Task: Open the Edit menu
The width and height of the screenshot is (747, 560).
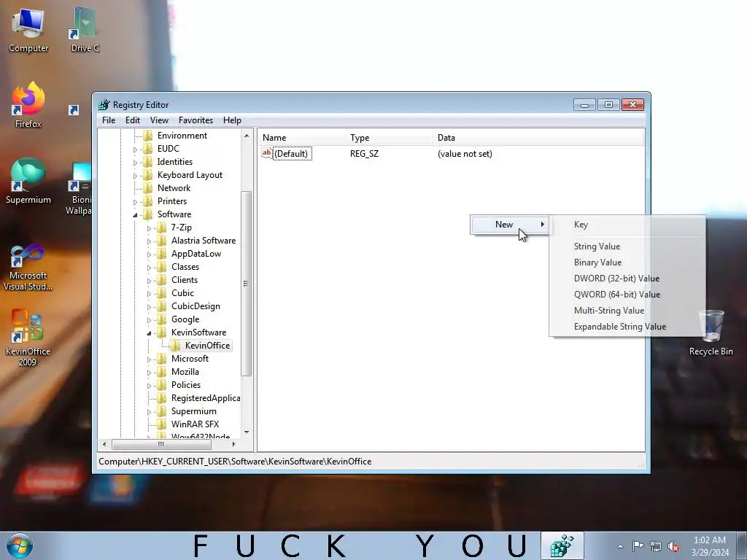Action: click(x=133, y=120)
